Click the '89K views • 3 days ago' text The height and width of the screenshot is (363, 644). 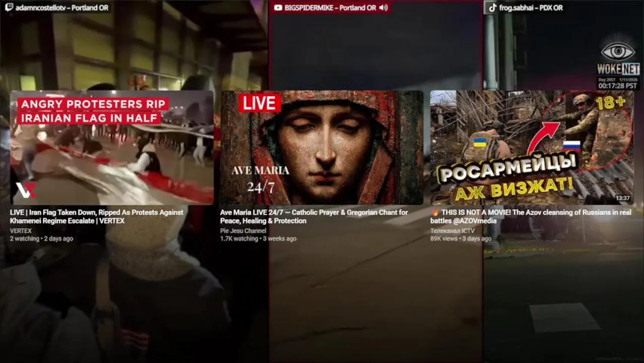[461, 238]
